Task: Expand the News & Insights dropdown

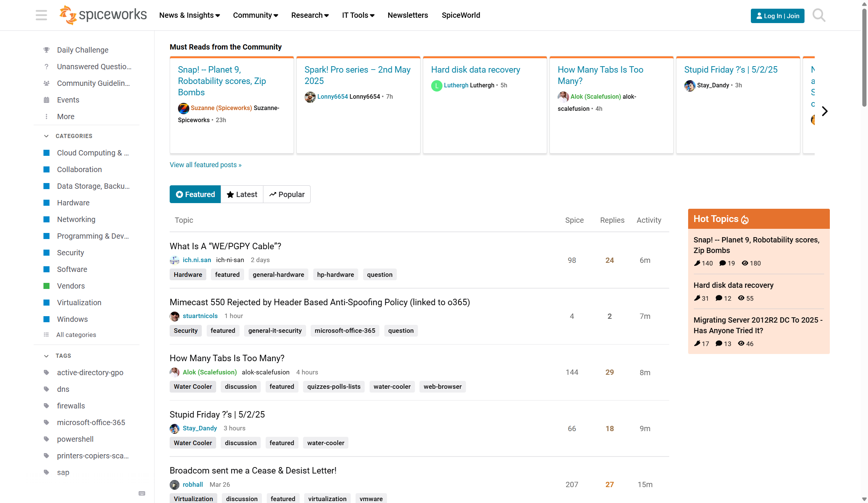Action: coord(190,15)
